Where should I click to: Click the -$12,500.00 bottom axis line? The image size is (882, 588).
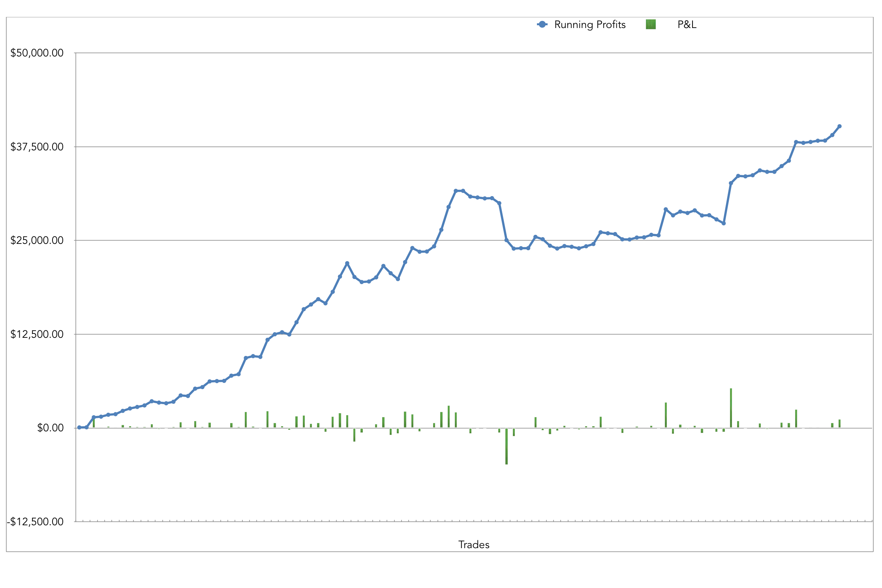pos(474,521)
